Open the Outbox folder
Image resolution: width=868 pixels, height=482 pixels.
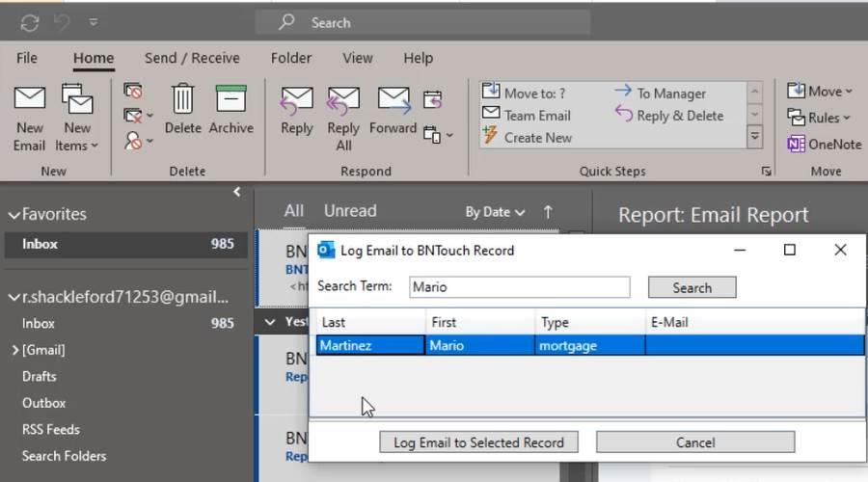[x=43, y=403]
